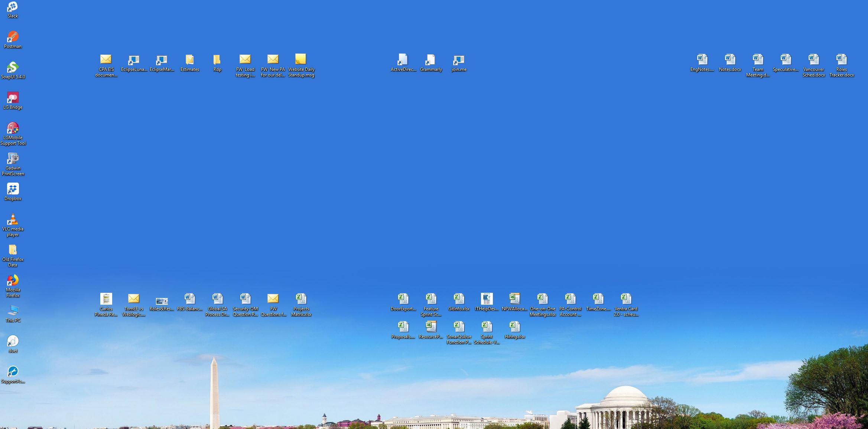
Task: Select the FBS-Balanc... Word document
Action: [189, 302]
